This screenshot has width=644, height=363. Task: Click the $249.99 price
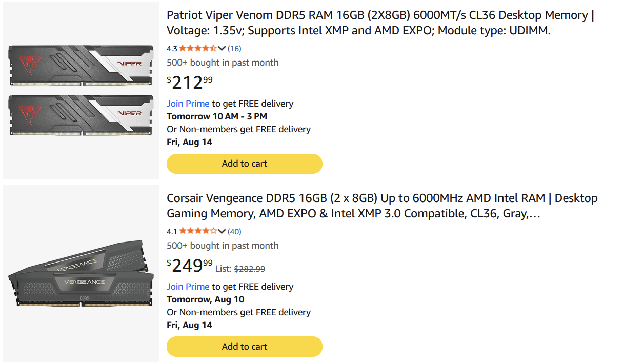pyautogui.click(x=190, y=266)
